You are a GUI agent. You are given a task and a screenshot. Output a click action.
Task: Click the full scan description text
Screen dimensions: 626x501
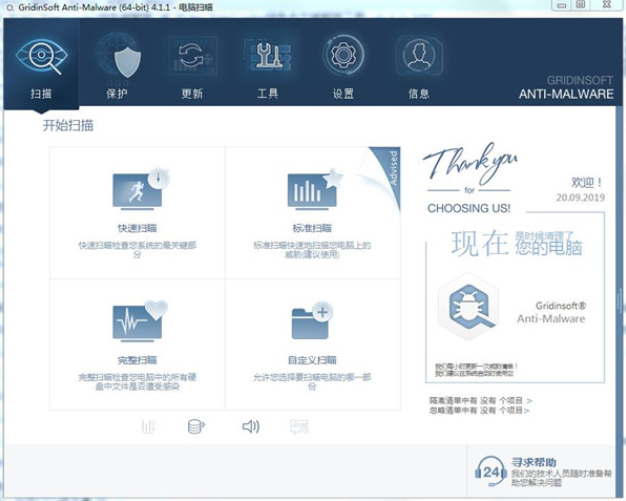click(137, 382)
